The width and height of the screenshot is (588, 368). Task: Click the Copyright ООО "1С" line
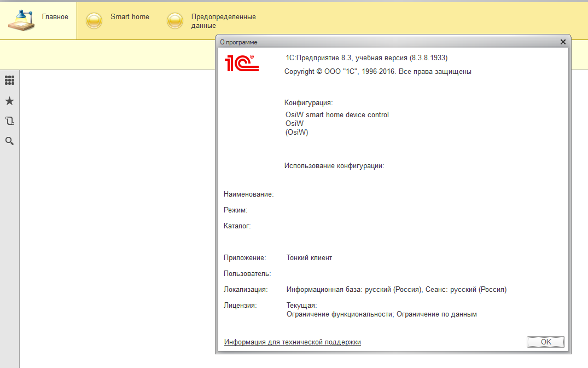point(377,72)
